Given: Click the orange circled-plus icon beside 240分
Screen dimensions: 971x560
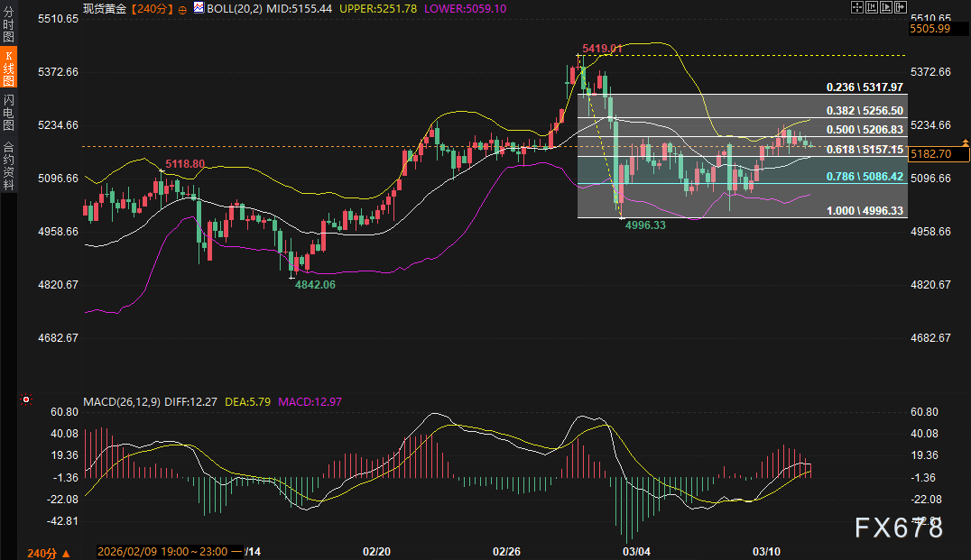Looking at the screenshot, I should coord(182,10).
